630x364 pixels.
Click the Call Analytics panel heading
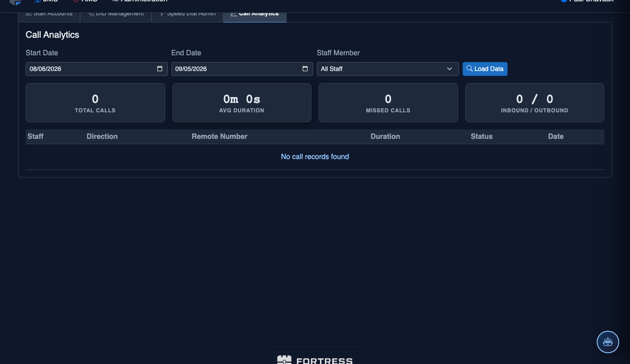pos(52,35)
